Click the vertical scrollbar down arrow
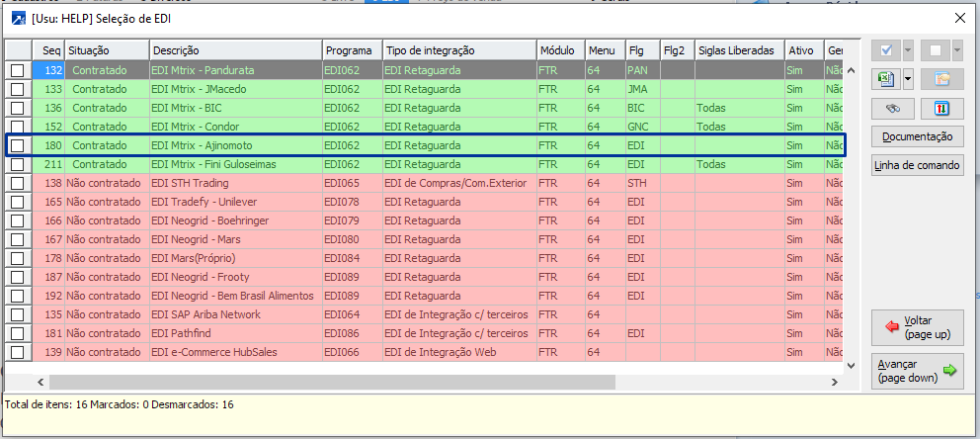980x439 pixels. [x=851, y=365]
